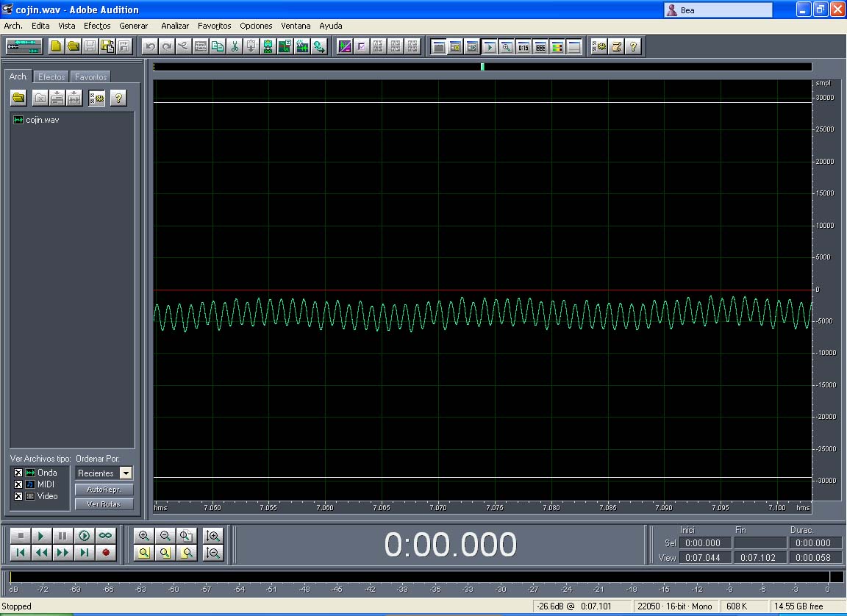Go to Beginning with skip-back button
The image size is (847, 616).
21,552
